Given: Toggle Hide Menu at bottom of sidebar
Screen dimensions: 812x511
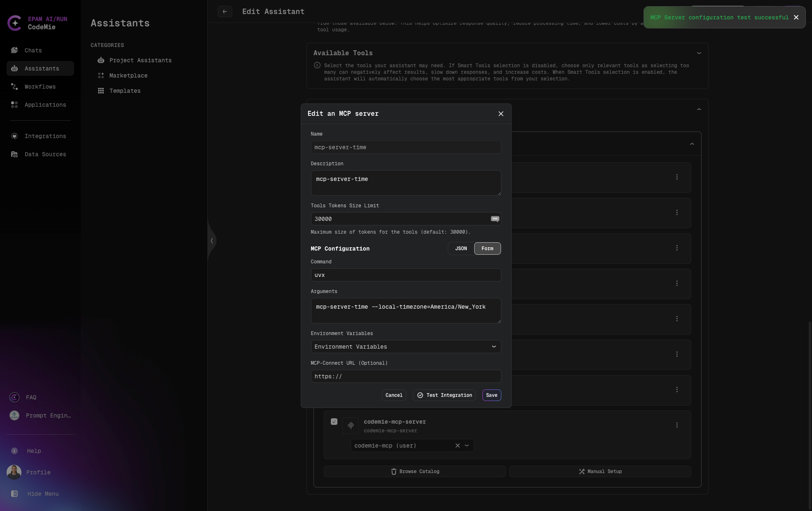Looking at the screenshot, I should 42,494.
